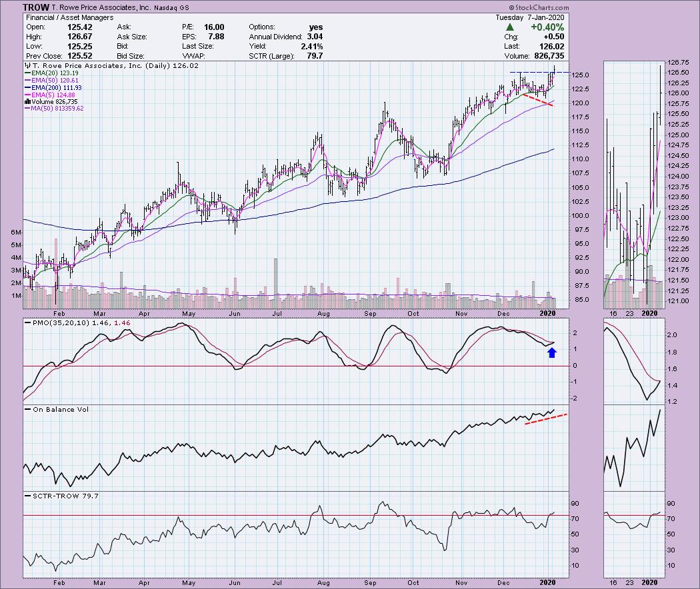
Task: Click the EMA(20) 123.19 legend entry
Action: click(x=52, y=73)
